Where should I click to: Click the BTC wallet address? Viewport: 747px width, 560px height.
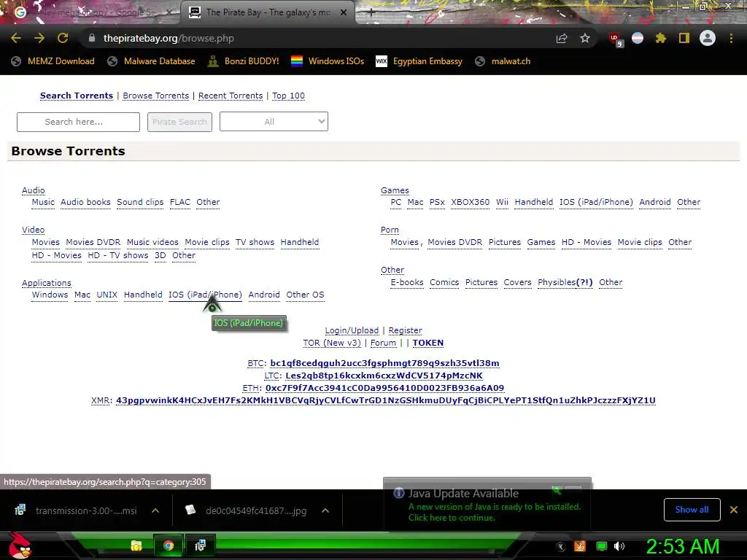click(384, 363)
